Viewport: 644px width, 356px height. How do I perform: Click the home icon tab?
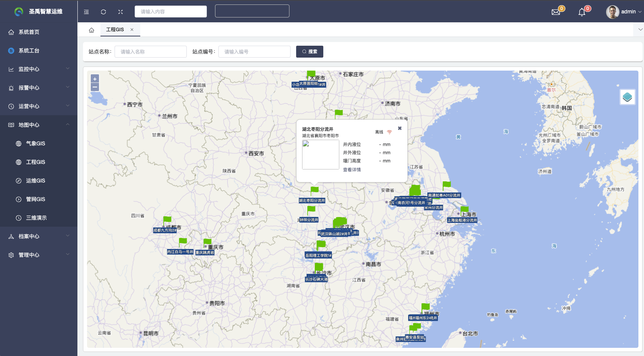point(92,30)
